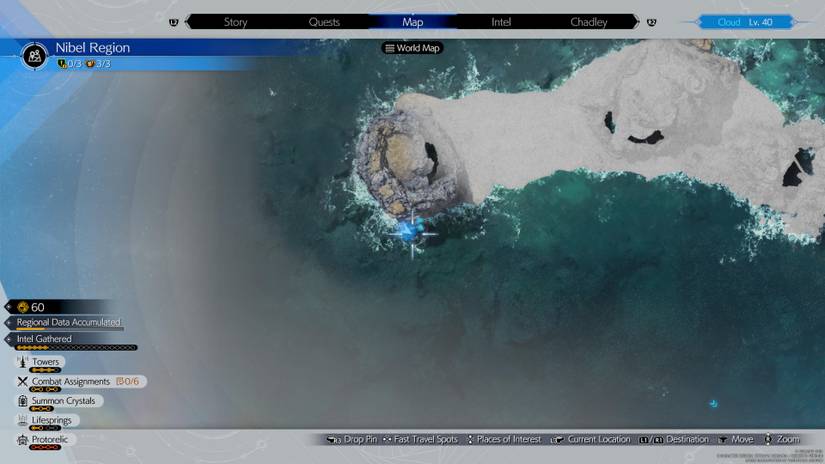Click the Drop Pin prompt
The image size is (825, 464).
(x=352, y=440)
